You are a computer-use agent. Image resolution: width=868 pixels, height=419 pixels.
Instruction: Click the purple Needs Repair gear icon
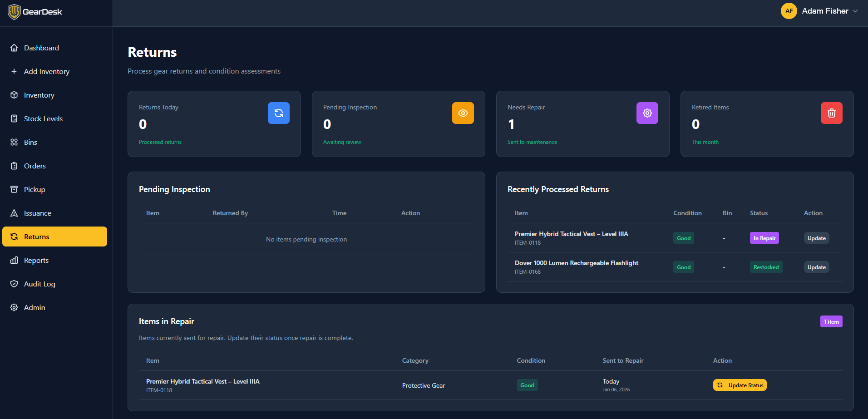pos(647,113)
